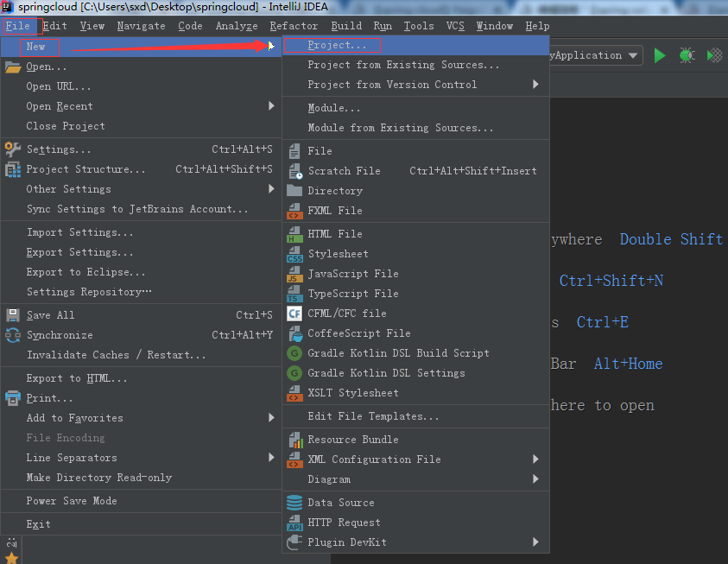Click the Synchronize arrows icon
Image resolution: width=728 pixels, height=564 pixels.
13,335
